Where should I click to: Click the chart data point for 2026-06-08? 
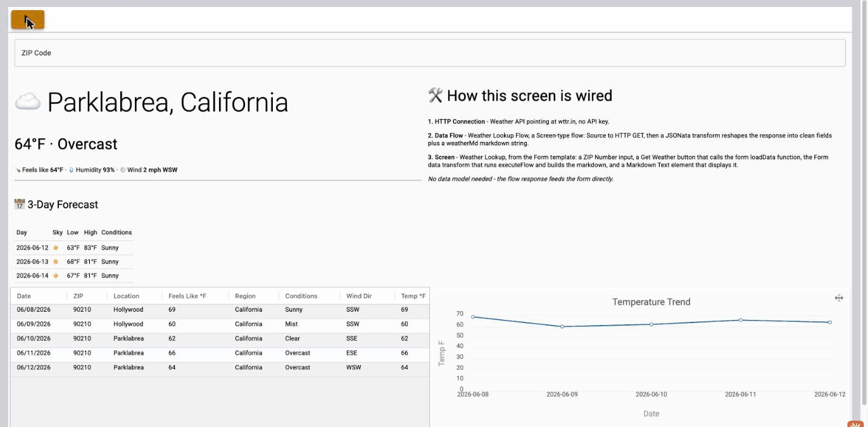pos(473,317)
